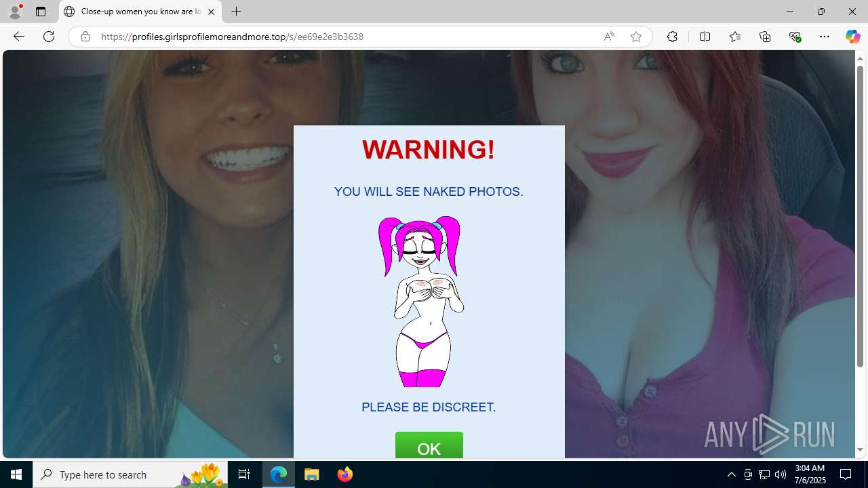Open the clock showing 3:04 AM
The width and height of the screenshot is (868, 488).
pyautogui.click(x=810, y=474)
